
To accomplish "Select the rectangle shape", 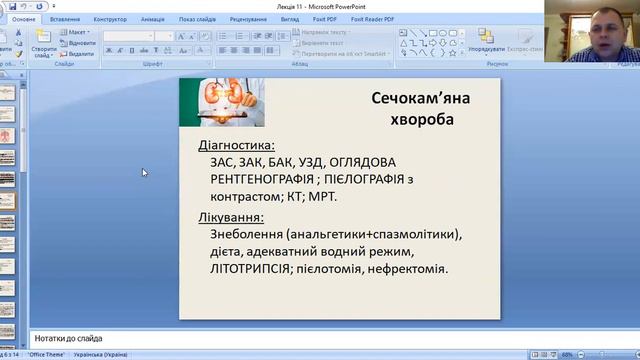I will [433, 33].
